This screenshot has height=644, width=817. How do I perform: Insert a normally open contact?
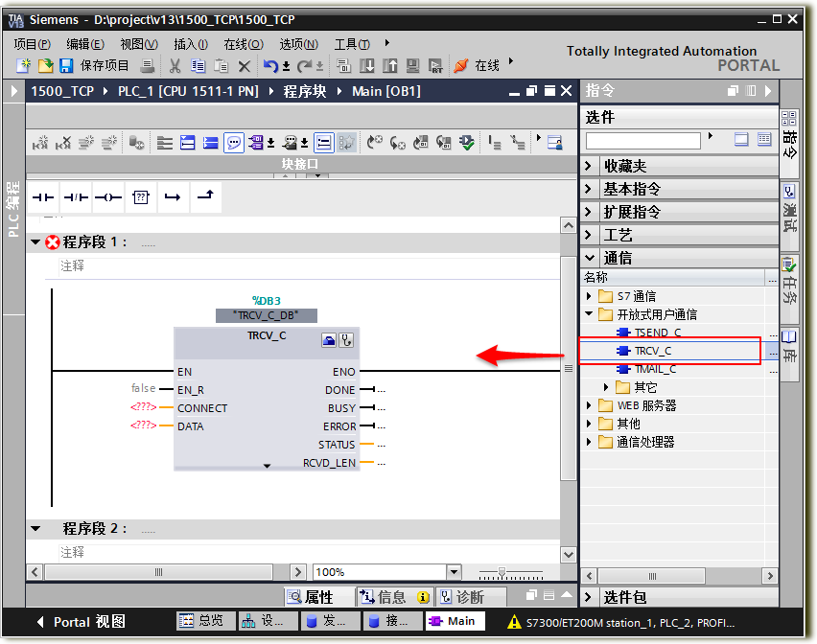click(x=43, y=197)
